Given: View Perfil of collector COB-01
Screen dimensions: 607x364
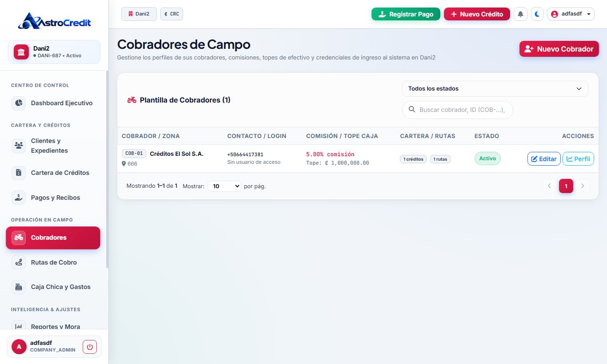Looking at the screenshot, I should (x=578, y=159).
